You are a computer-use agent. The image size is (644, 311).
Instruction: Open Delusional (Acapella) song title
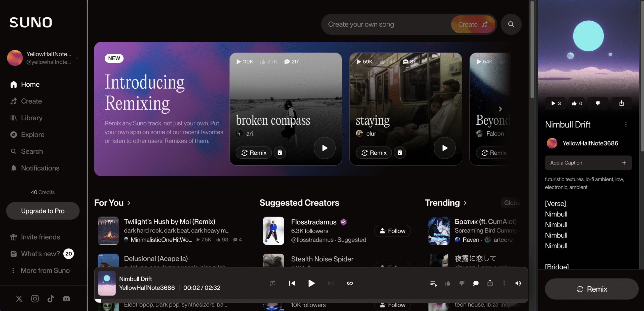click(156, 259)
